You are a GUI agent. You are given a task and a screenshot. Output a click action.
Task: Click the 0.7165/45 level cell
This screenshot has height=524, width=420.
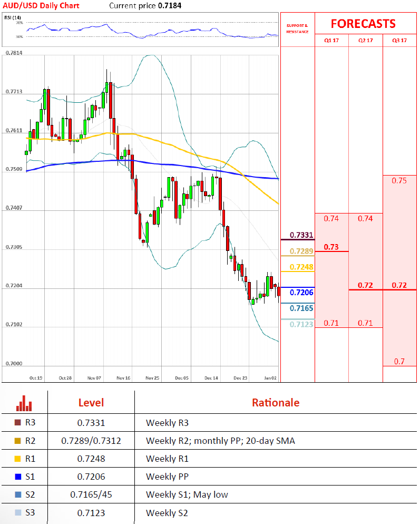coord(91,494)
